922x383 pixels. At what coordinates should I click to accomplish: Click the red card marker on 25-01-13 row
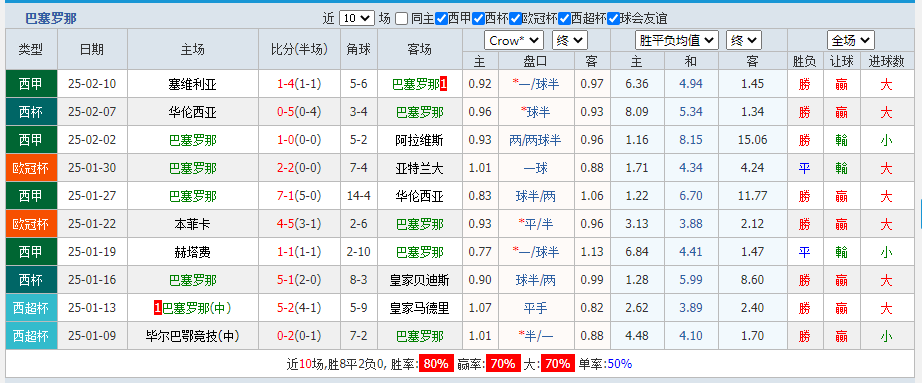pos(158,308)
